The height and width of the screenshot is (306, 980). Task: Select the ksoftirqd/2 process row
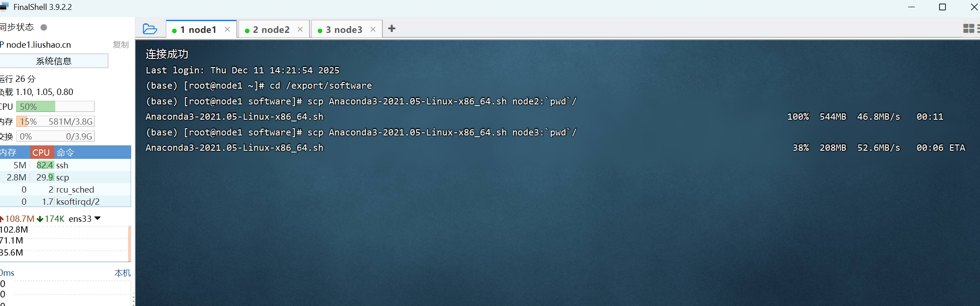65,202
